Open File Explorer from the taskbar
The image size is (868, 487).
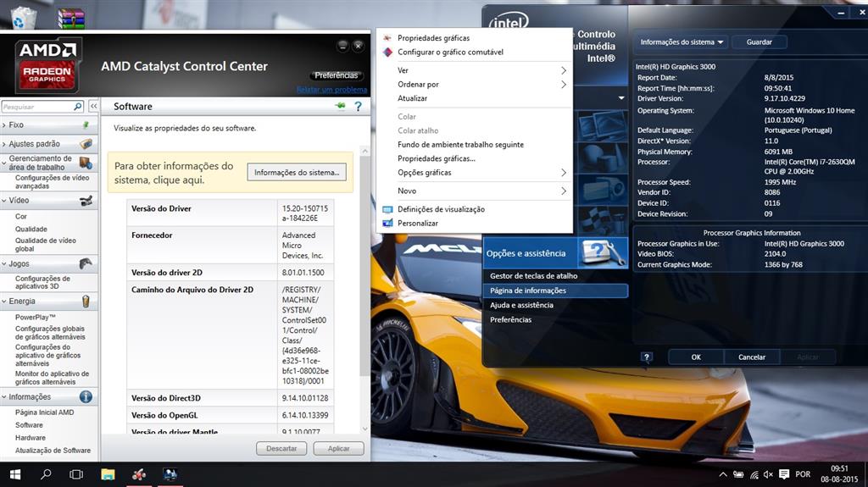tap(108, 474)
